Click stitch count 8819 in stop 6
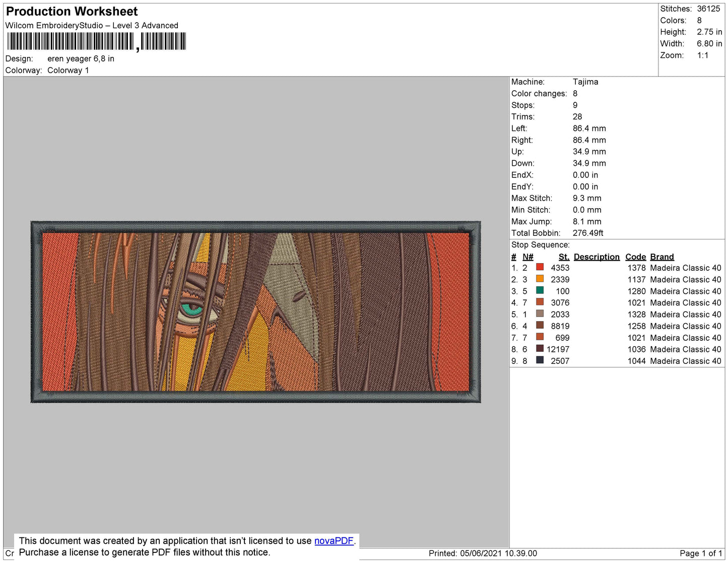 coord(560,326)
